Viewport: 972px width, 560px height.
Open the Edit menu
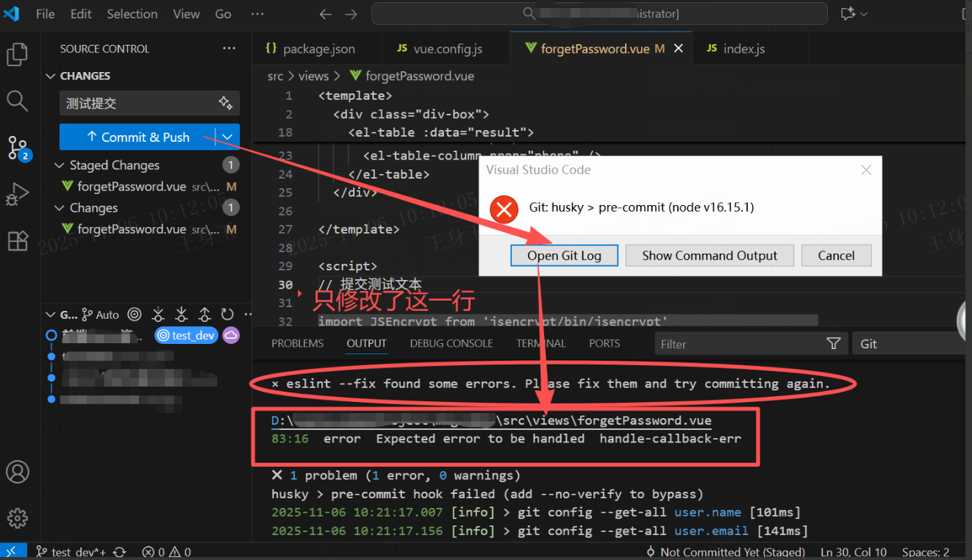coord(81,14)
